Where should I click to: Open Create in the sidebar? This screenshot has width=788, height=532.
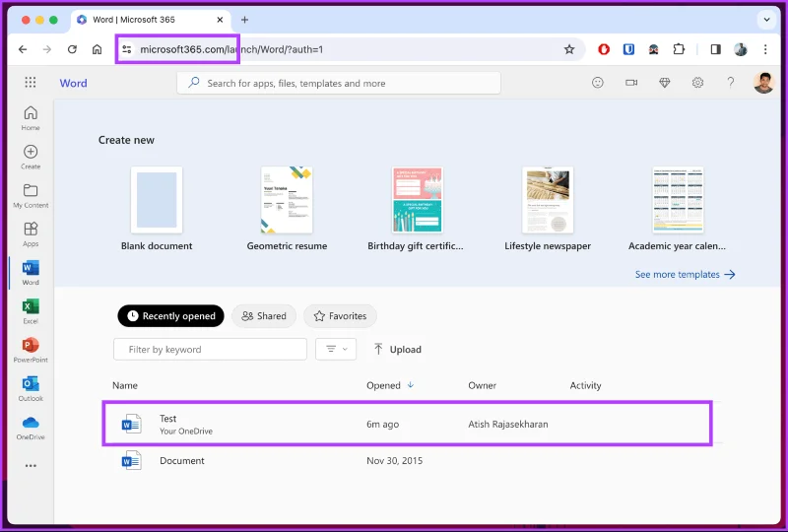point(31,157)
